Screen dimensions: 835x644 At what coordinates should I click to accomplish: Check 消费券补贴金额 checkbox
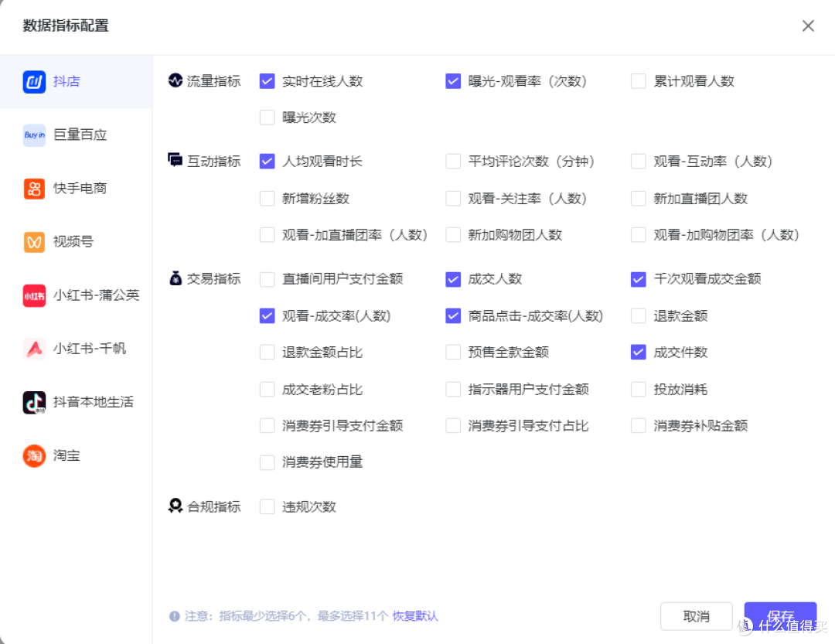pos(639,425)
